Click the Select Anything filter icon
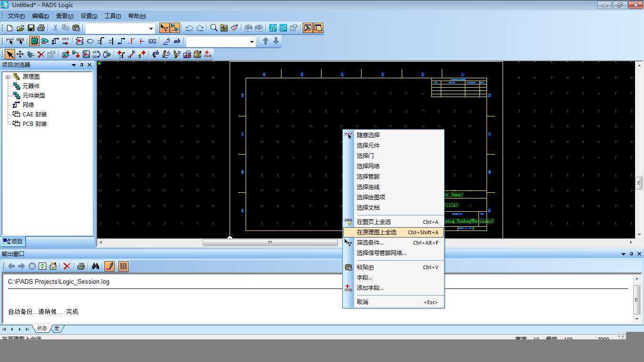The width and height of the screenshot is (644, 362). (x=9, y=41)
